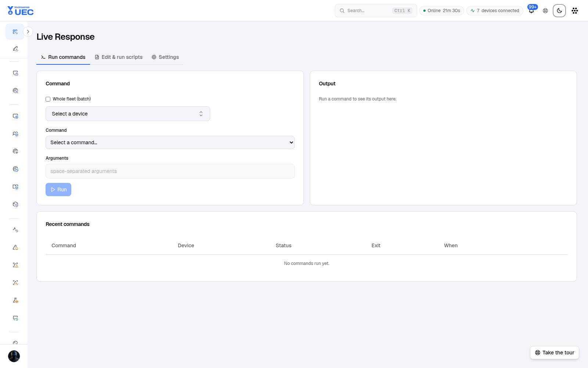Screen dimensions: 588x368
Task: Open the Settings tab
Action: [x=165, y=57]
